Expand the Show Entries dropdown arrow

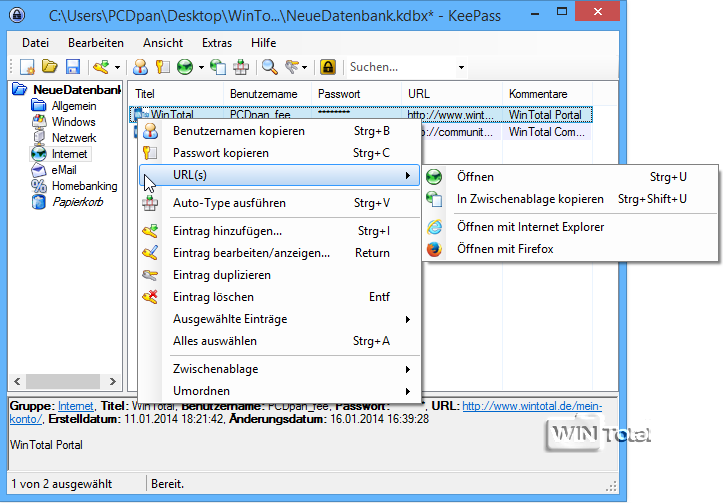coord(304,67)
